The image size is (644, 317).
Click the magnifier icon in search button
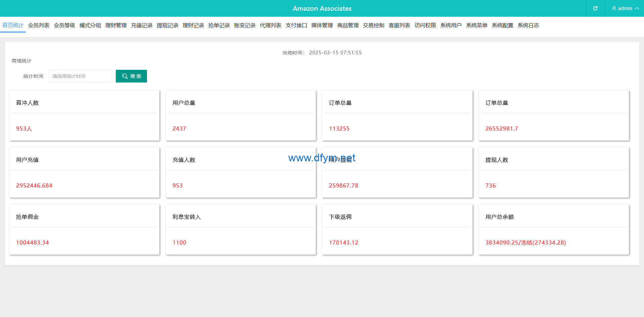(125, 76)
